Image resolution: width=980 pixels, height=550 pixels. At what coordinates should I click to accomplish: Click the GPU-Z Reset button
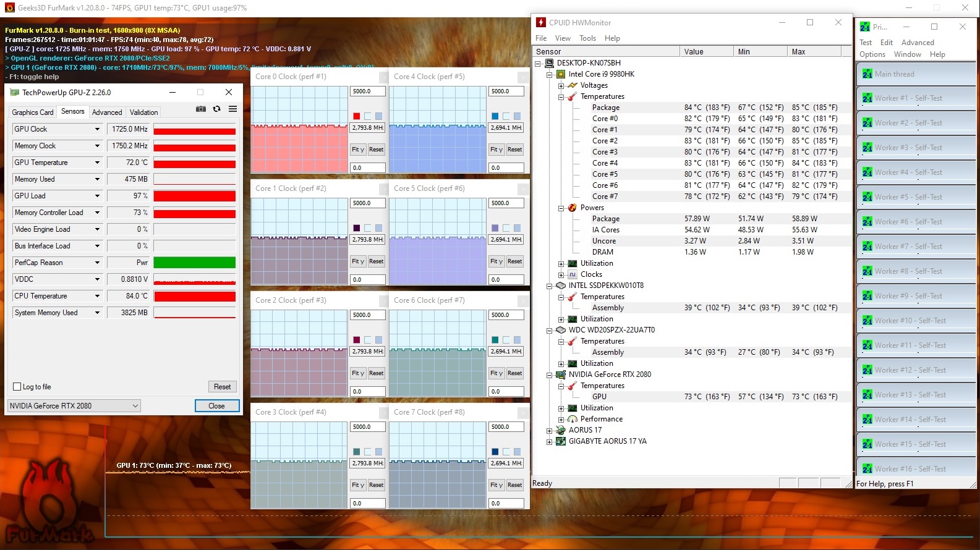click(223, 387)
